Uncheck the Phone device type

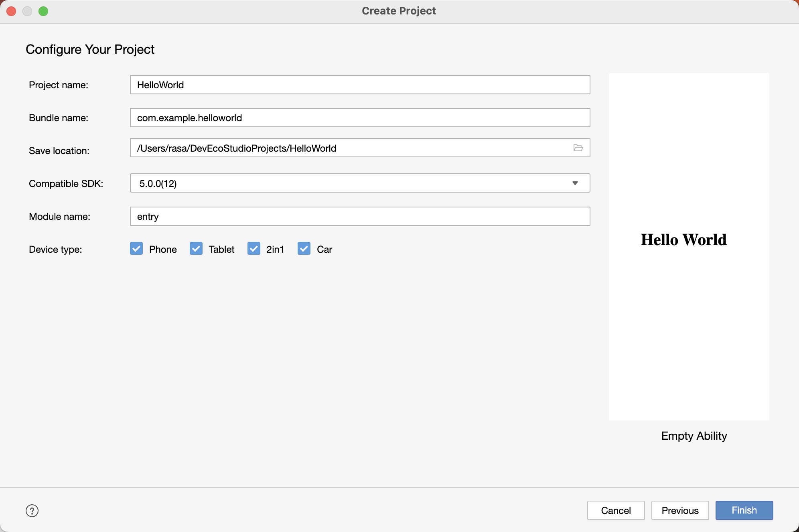click(136, 249)
